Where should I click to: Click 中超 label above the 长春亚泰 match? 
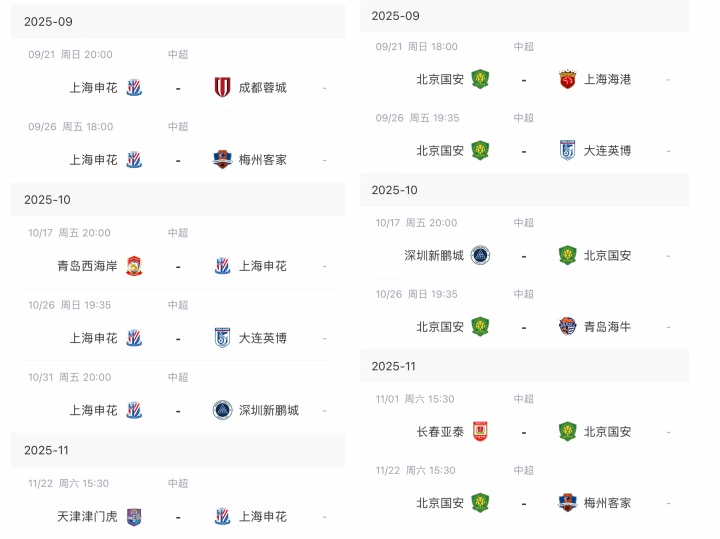[524, 399]
